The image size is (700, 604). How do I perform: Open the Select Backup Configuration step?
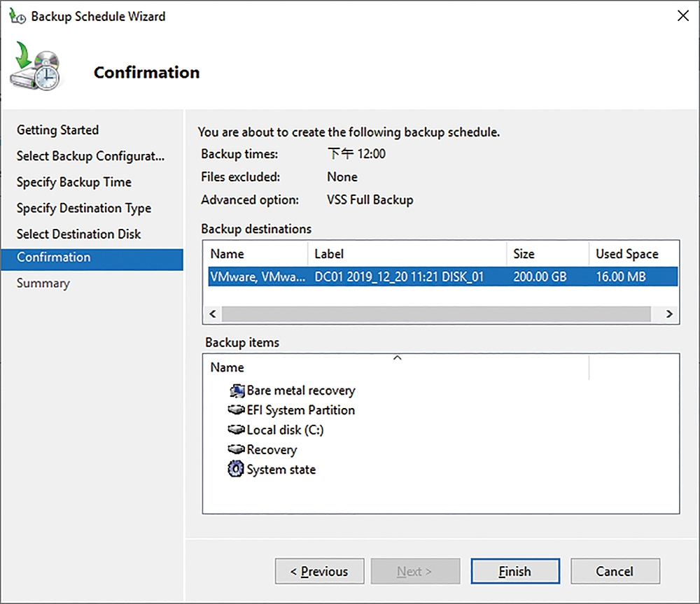90,156
